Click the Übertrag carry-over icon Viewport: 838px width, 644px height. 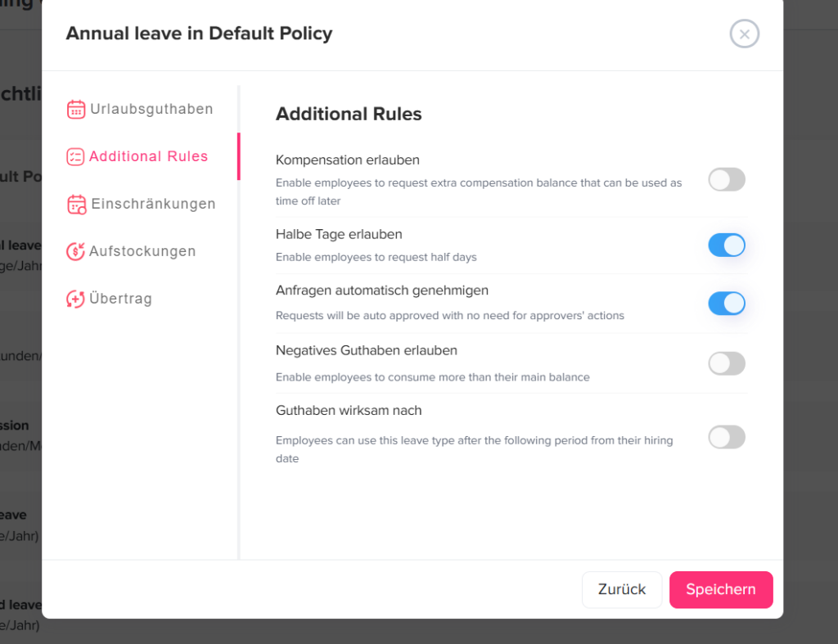point(75,299)
